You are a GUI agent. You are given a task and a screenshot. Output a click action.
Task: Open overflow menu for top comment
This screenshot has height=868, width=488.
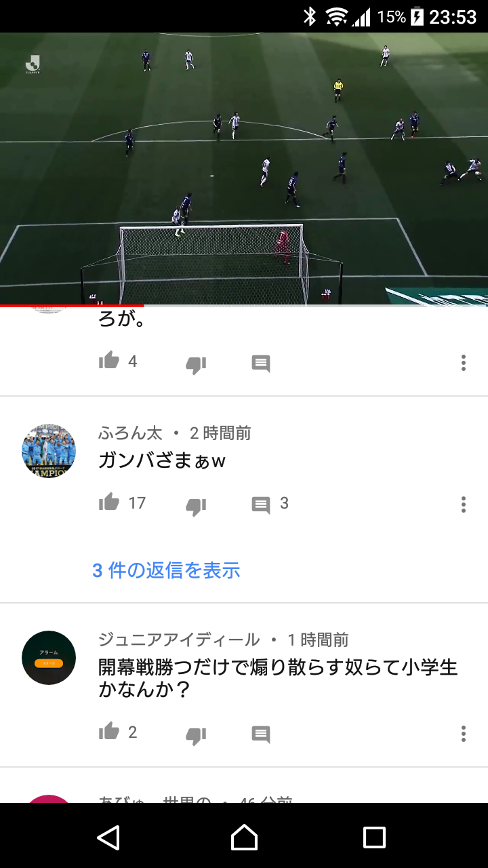click(464, 363)
